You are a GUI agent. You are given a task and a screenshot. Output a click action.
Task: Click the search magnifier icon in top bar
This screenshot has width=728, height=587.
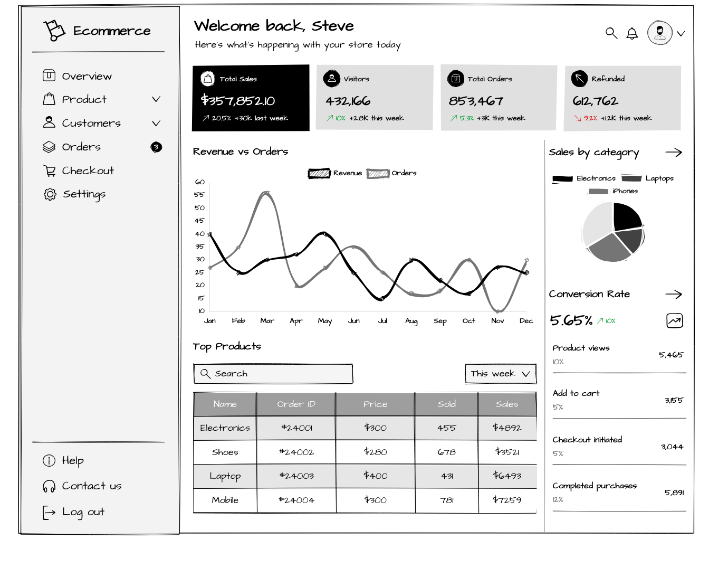click(x=611, y=33)
